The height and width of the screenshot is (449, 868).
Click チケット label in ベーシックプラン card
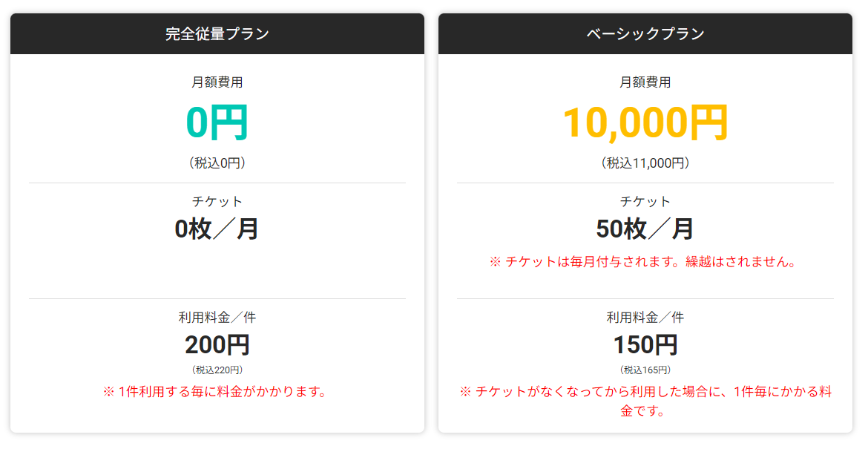tap(645, 201)
